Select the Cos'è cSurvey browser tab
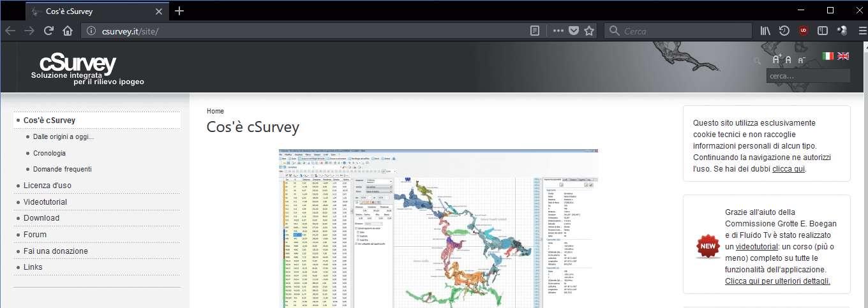 (97, 10)
